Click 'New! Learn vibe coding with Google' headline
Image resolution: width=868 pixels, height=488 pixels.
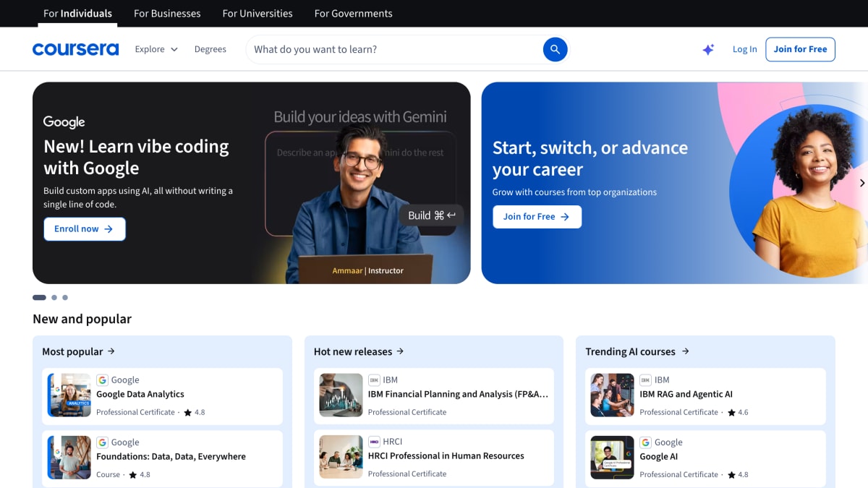tap(136, 157)
